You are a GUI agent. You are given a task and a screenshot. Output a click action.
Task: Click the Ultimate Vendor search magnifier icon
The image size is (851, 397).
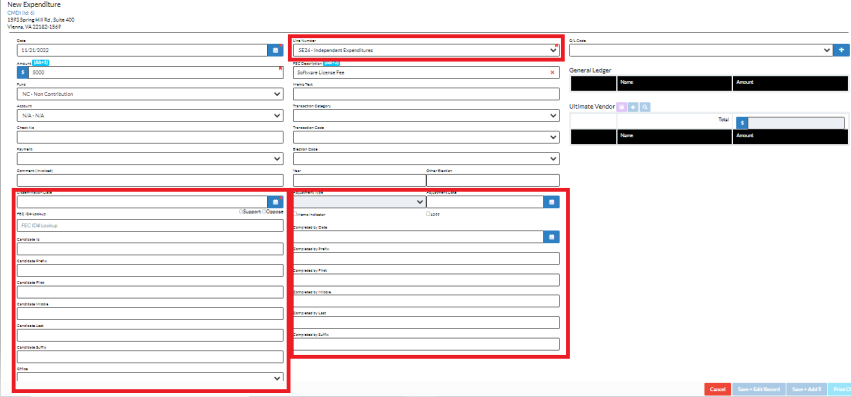click(x=645, y=108)
